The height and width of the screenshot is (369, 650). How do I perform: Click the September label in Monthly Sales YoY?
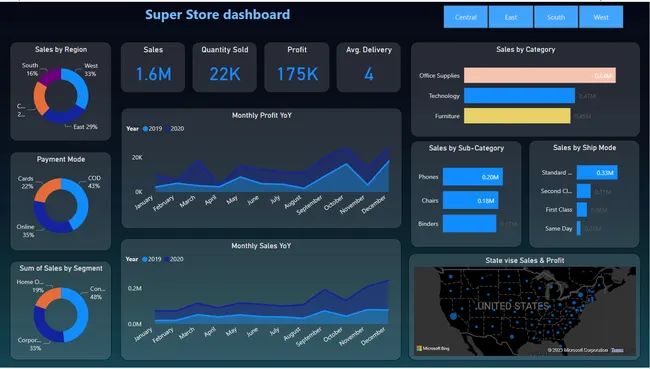click(x=309, y=337)
